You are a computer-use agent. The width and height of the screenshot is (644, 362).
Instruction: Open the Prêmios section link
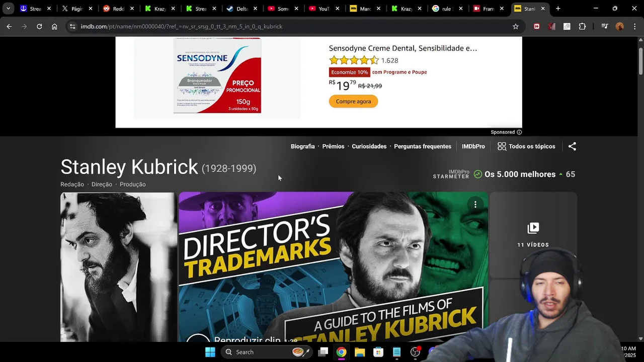(x=333, y=146)
